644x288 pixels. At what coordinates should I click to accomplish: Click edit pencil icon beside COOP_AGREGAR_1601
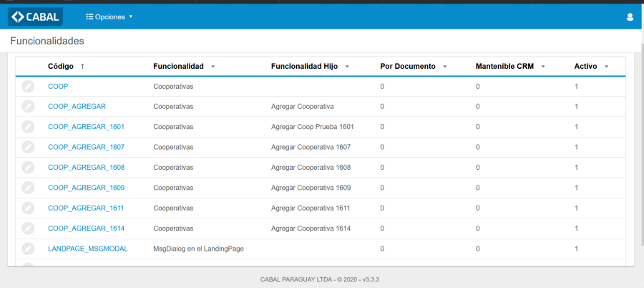pos(28,127)
